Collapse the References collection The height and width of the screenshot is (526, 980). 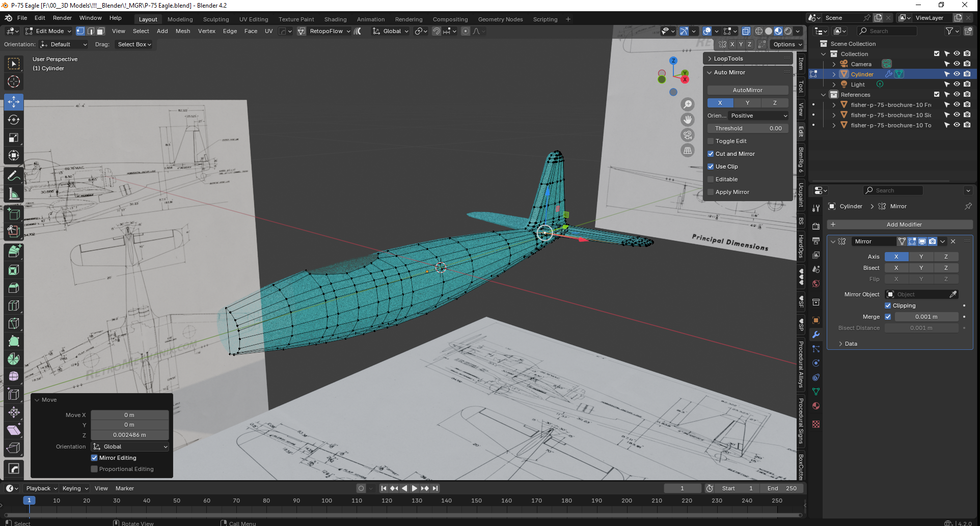pos(824,95)
